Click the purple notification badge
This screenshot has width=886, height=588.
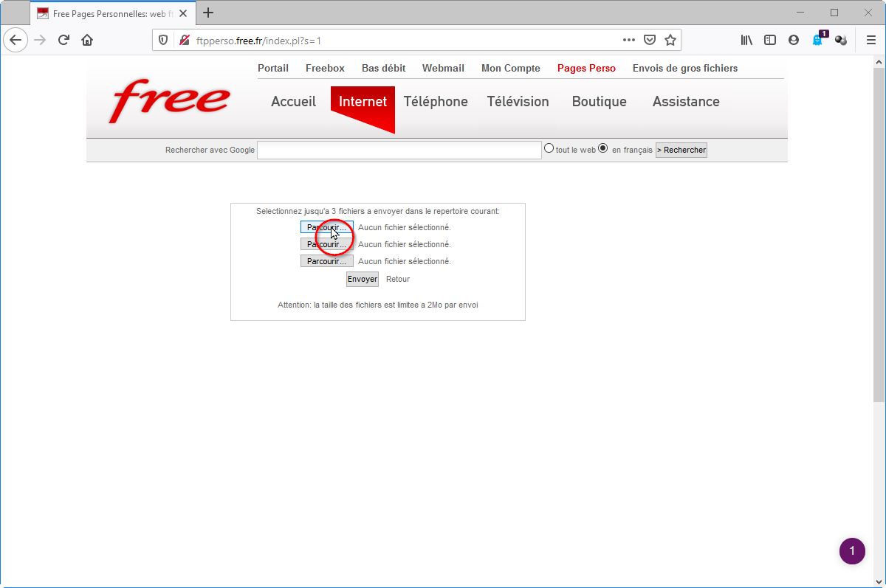(x=852, y=551)
